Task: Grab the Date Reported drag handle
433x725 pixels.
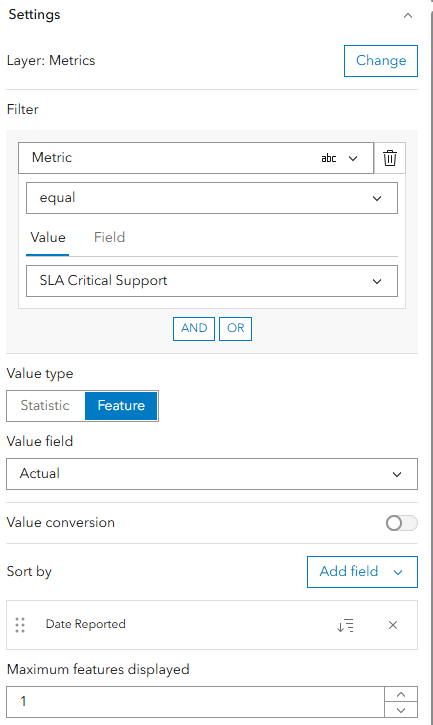Action: pyautogui.click(x=20, y=625)
